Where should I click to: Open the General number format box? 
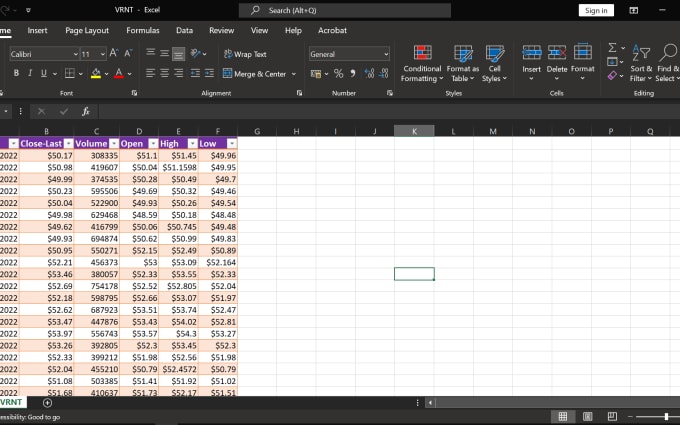(349, 54)
